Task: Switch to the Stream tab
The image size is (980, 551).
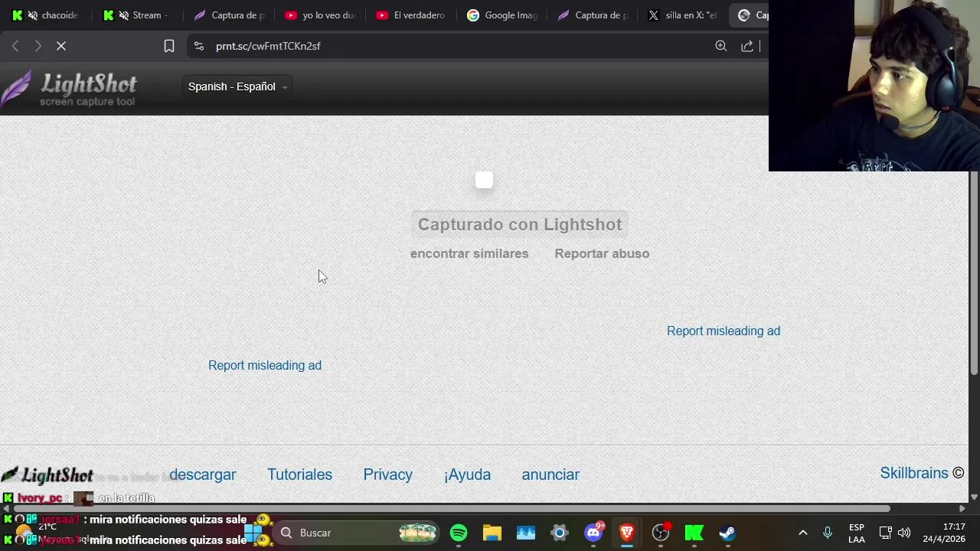Action: [136, 15]
